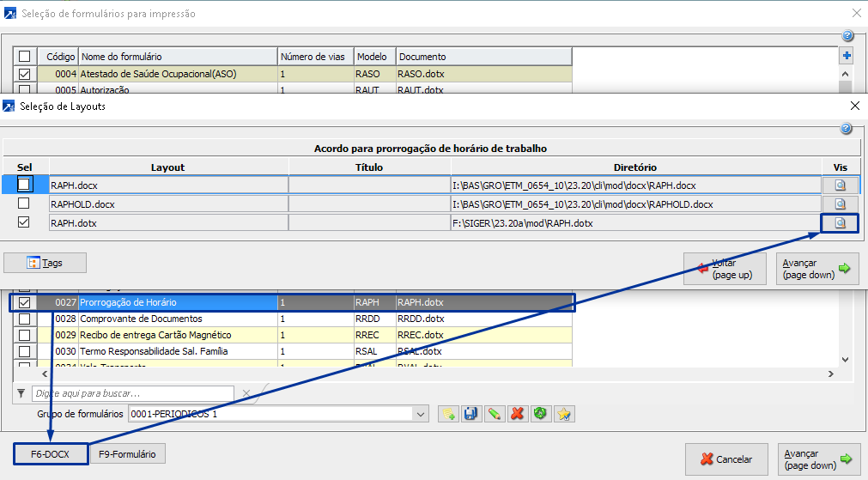This screenshot has height=480, width=868.
Task: Enable checkbox for Termo Responsabilidade Sal. Família
Action: (x=24, y=351)
